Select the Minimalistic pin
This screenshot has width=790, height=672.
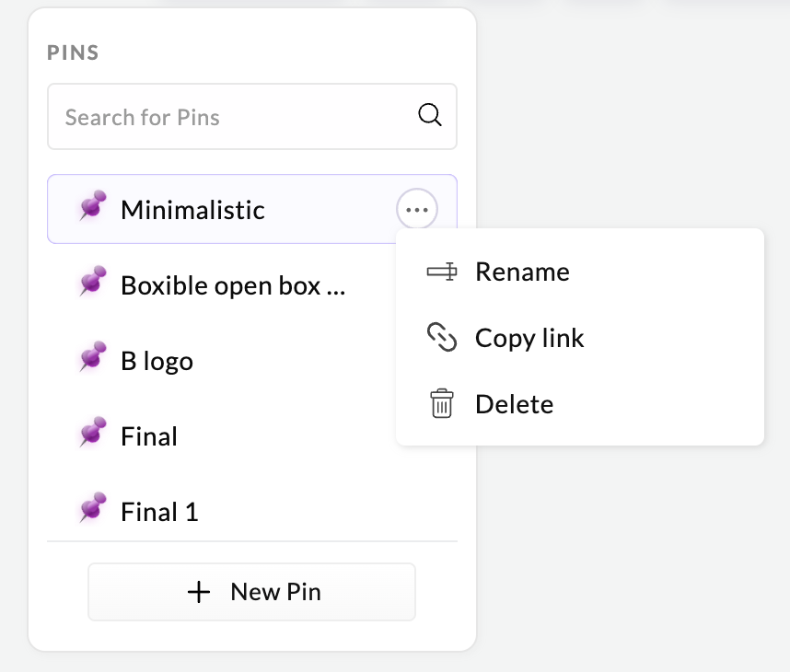(252, 209)
